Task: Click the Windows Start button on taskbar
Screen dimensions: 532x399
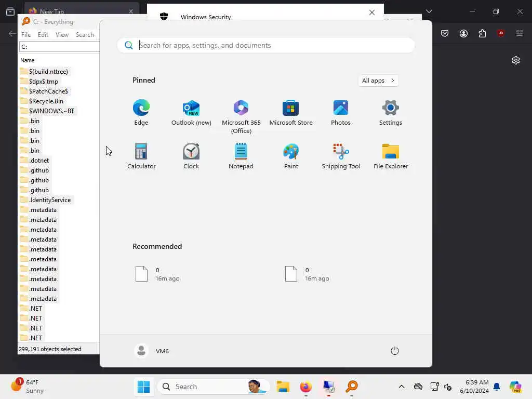Action: pos(143,387)
